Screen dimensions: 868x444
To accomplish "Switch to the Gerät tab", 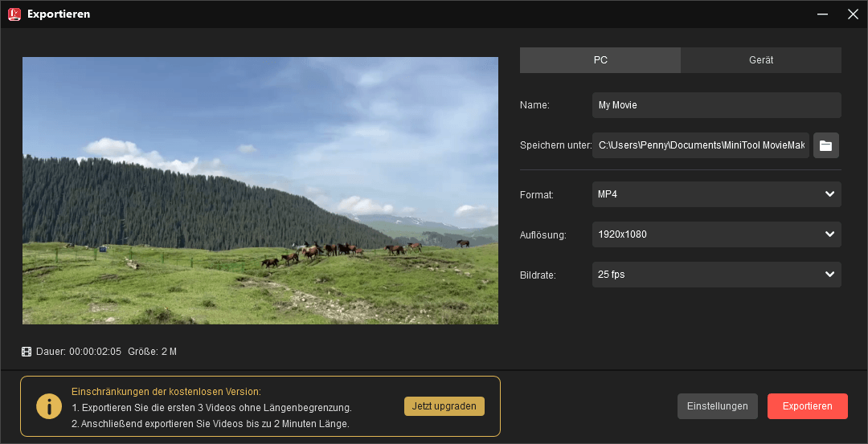I will click(x=761, y=60).
